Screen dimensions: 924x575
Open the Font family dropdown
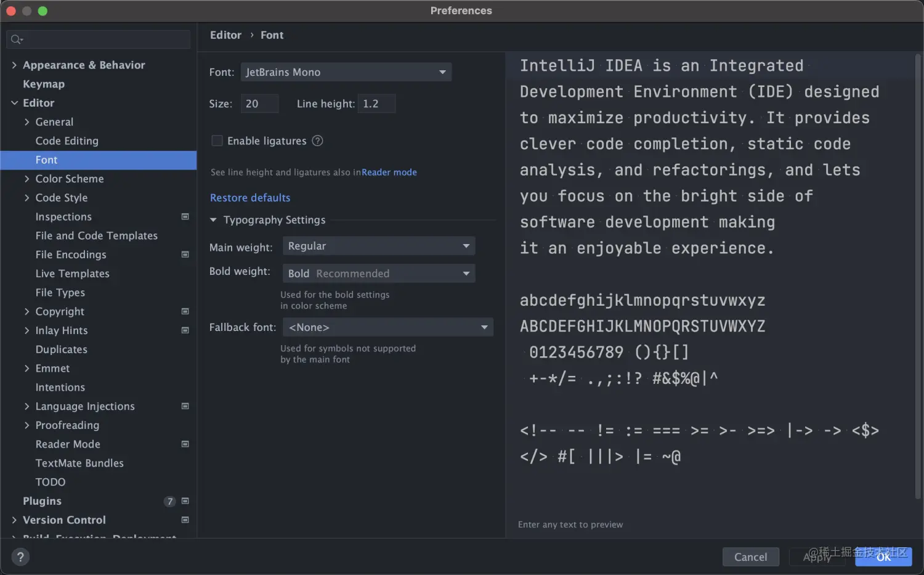pos(346,72)
